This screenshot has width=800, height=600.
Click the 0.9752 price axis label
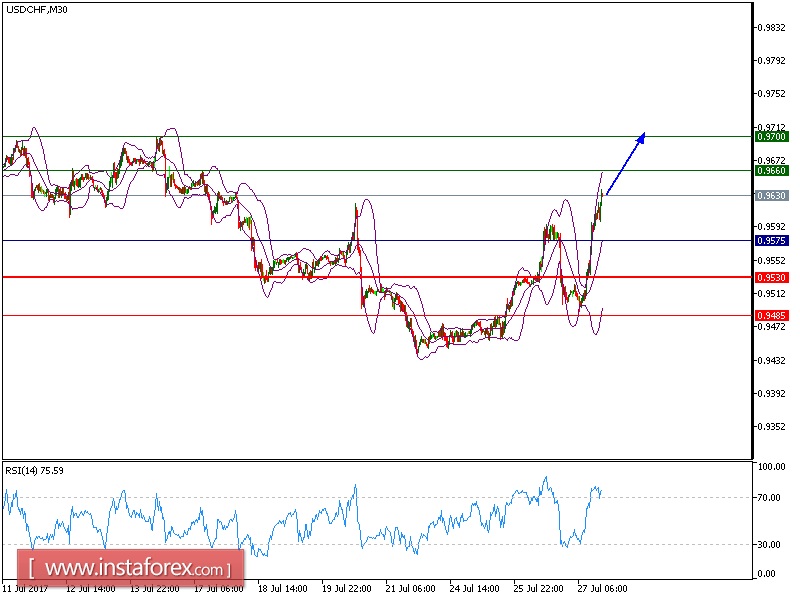click(x=771, y=94)
